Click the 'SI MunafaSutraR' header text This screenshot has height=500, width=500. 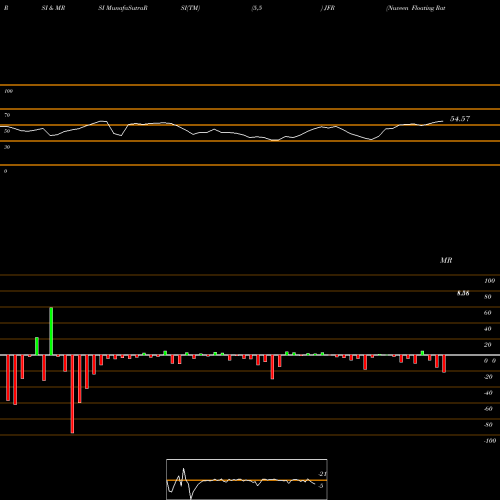pos(123,8)
